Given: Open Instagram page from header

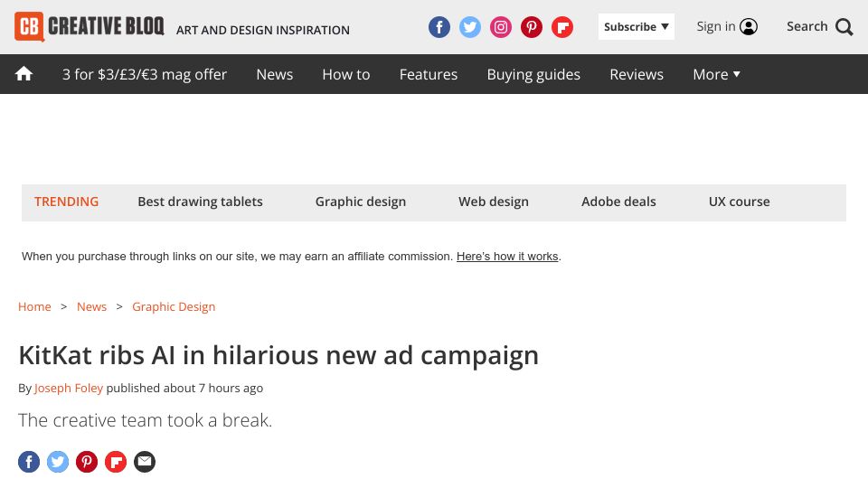Looking at the screenshot, I should click(x=500, y=27).
